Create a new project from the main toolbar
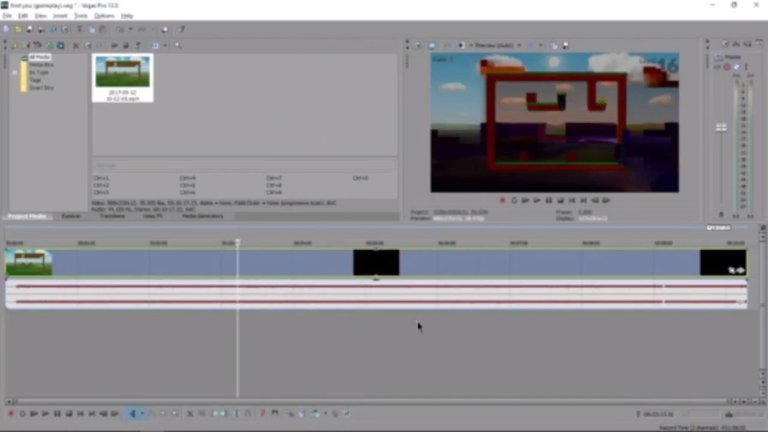This screenshot has height=432, width=768. click(x=7, y=30)
